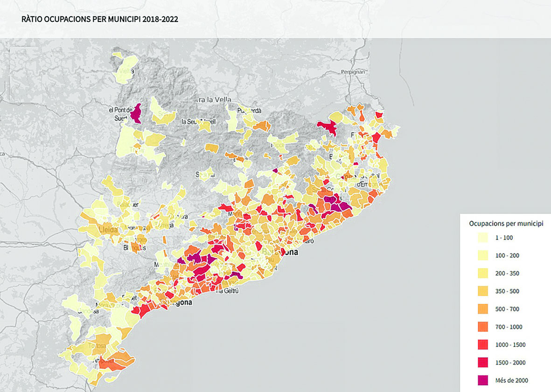Click the Puigcerdà town label
This screenshot has height=392, width=551.
(x=250, y=111)
